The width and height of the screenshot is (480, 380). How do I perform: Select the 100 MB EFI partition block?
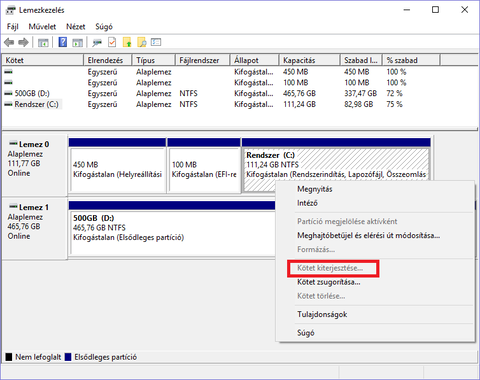204,166
